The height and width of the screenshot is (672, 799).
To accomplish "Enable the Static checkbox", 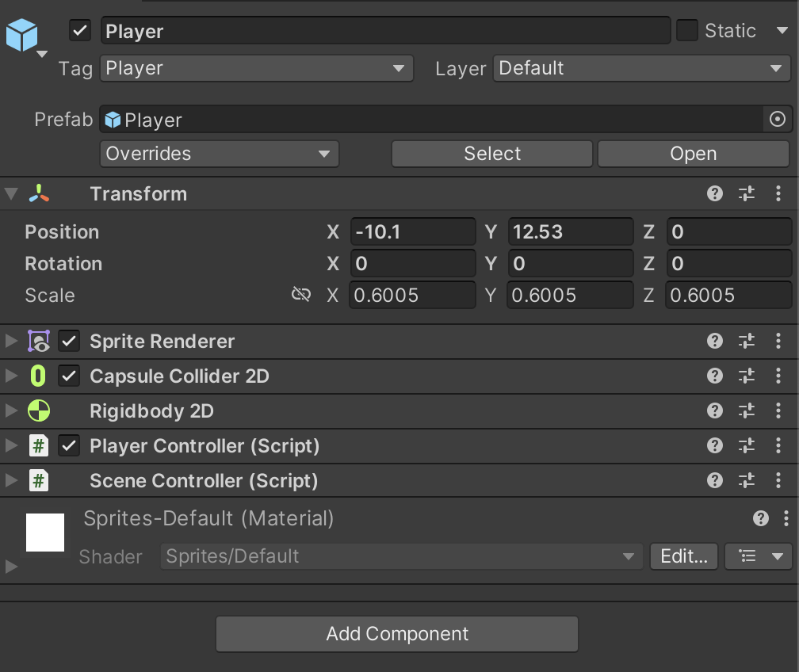I will pos(686,30).
